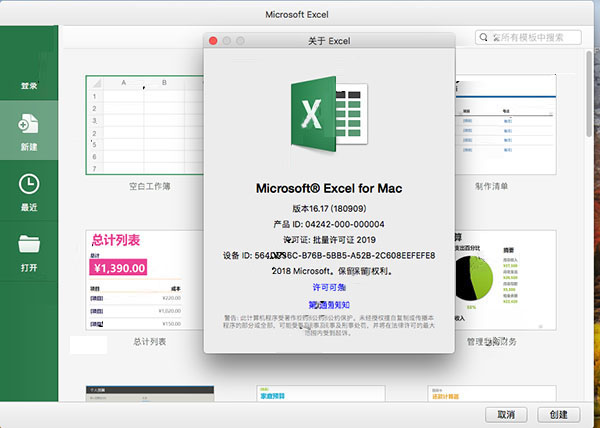
Task: Click the ¥1,390.00 total amount
Action: [118, 268]
